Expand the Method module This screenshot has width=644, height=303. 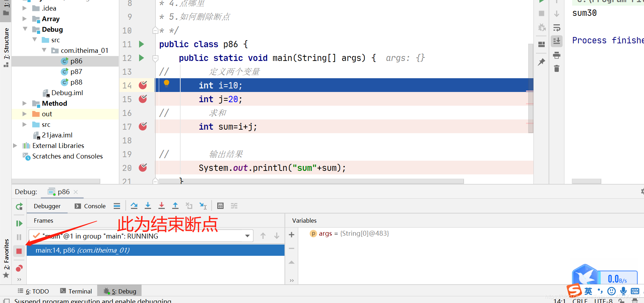pos(24,103)
